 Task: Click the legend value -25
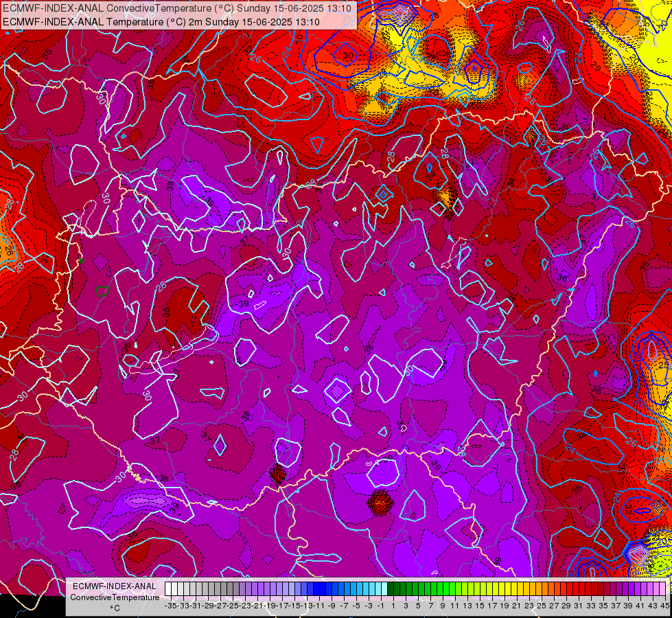233,606
